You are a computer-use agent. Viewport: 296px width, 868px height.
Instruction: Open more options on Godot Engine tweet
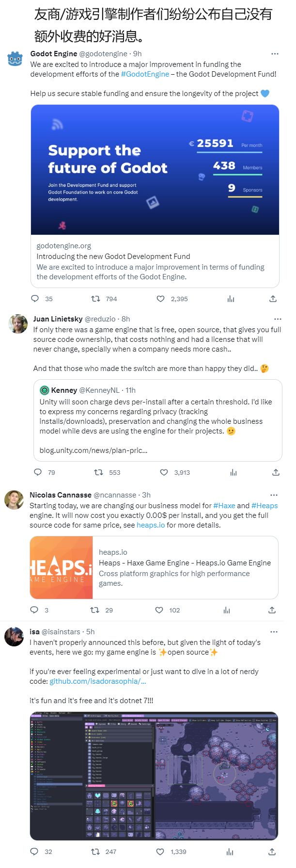(x=275, y=54)
